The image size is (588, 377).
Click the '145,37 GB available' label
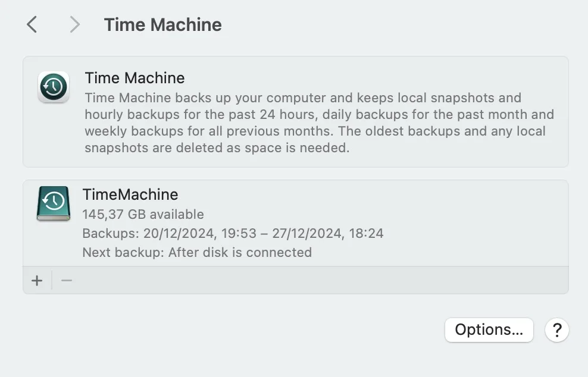pos(143,214)
